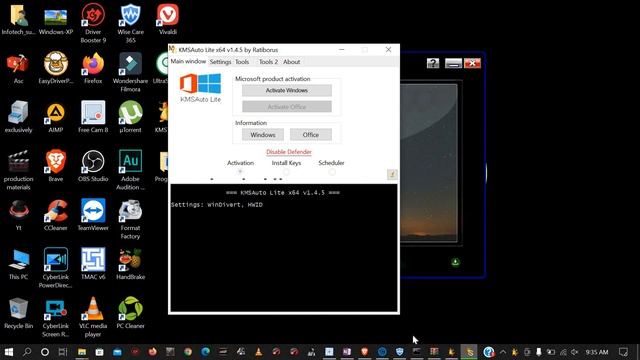Open the production materials folder

click(18, 170)
